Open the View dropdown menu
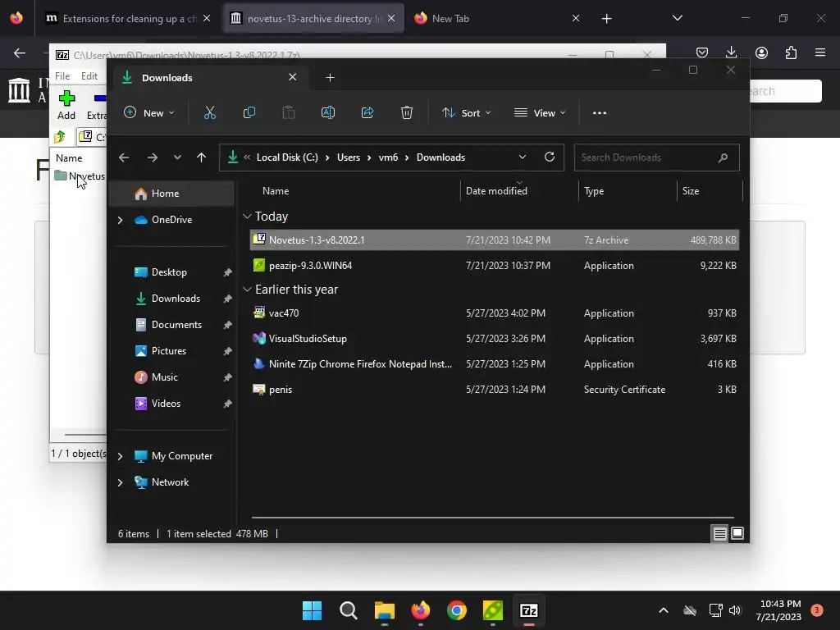The height and width of the screenshot is (630, 840). pyautogui.click(x=540, y=113)
